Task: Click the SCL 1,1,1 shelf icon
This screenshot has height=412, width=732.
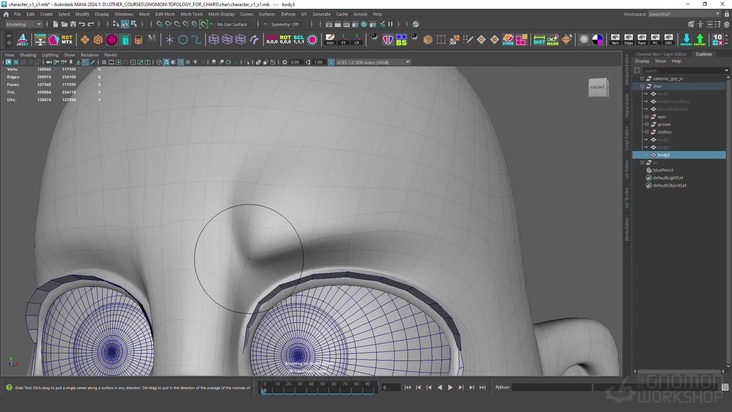Action: pos(298,39)
